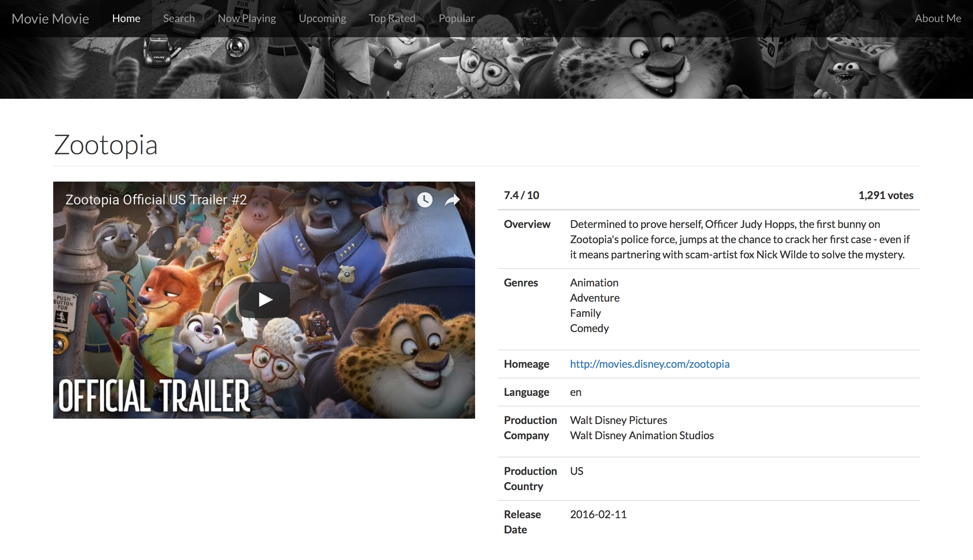Image resolution: width=973 pixels, height=560 pixels.
Task: Visit movies.disney.com/zootopia homepage link
Action: (650, 364)
